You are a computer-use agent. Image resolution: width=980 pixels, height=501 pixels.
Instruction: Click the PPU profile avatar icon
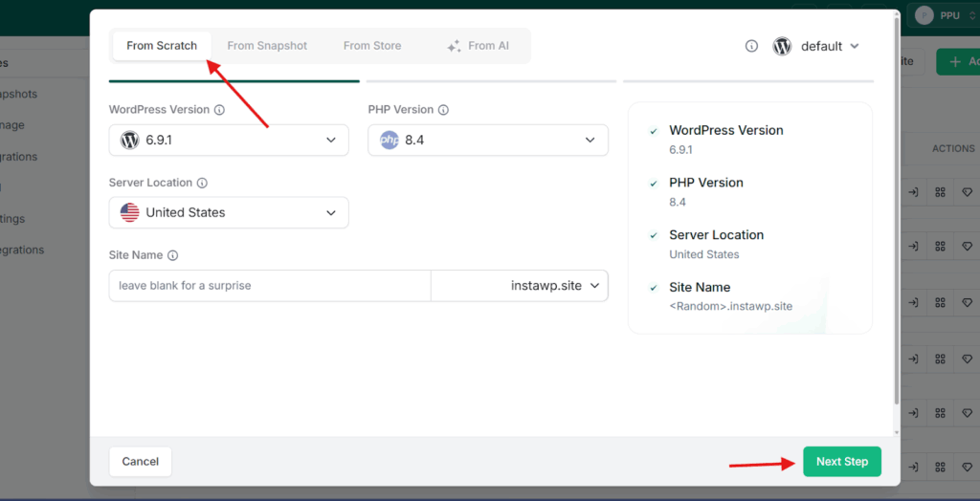tap(924, 15)
